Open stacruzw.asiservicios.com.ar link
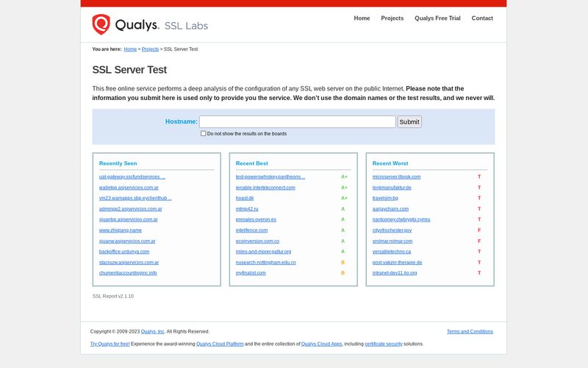 (x=129, y=263)
